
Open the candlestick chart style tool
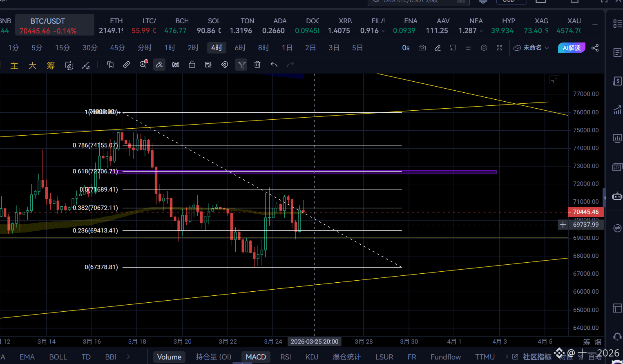[x=176, y=65]
